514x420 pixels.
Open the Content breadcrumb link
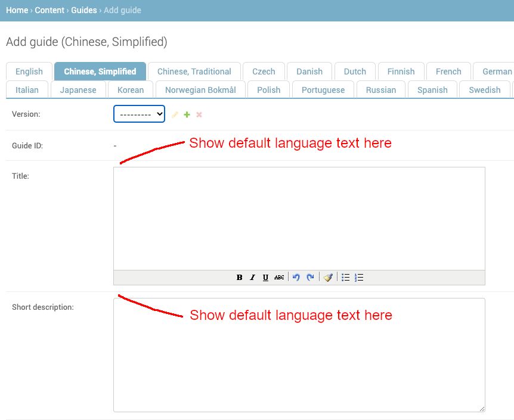[49, 10]
